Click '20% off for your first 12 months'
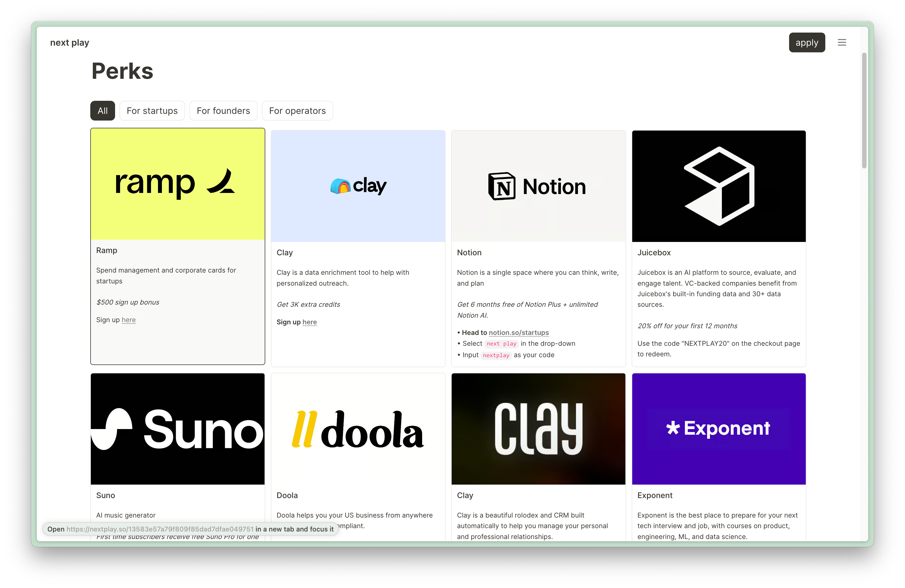The height and width of the screenshot is (588, 905). (687, 326)
